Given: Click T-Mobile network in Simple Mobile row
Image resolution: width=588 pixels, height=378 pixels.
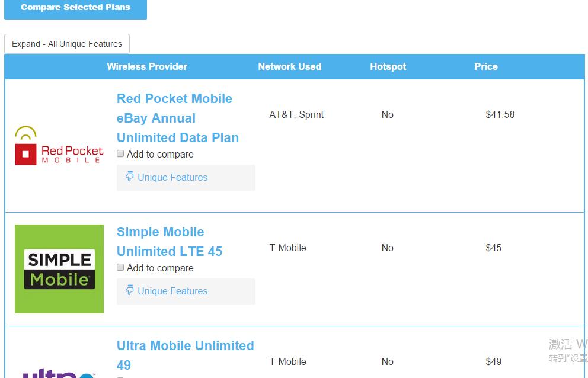Looking at the screenshot, I should 287,248.
